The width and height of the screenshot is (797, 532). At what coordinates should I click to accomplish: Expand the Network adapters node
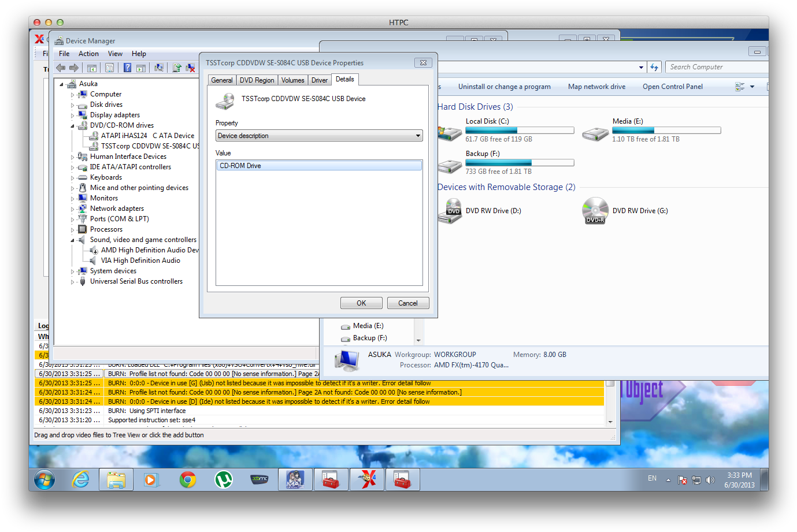click(73, 209)
